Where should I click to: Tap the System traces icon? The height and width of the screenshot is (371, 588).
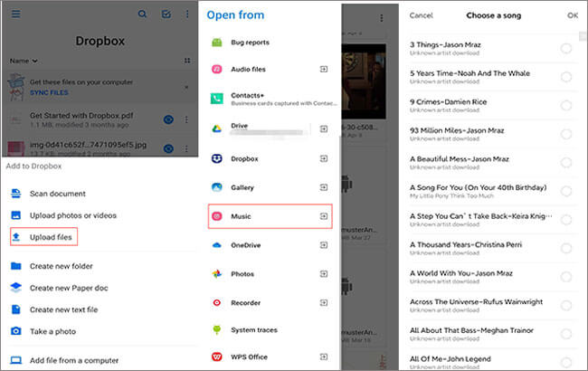pos(217,329)
